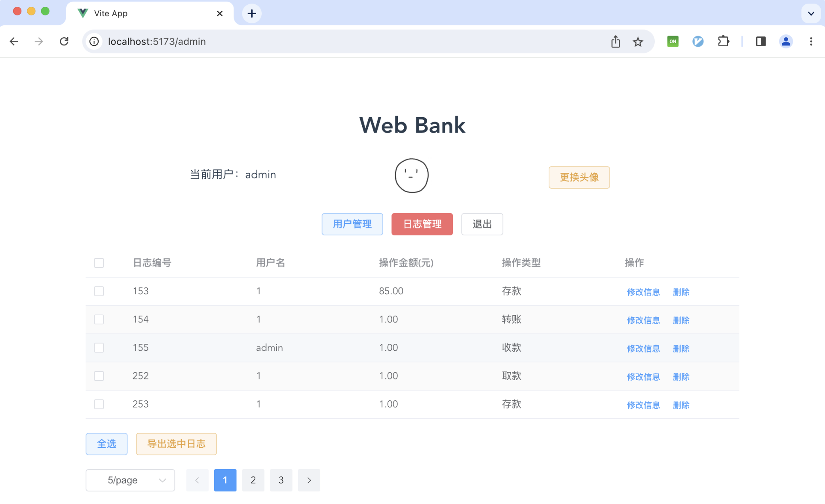Open the extensions puzzle icon
Image resolution: width=825 pixels, height=504 pixels.
click(723, 42)
